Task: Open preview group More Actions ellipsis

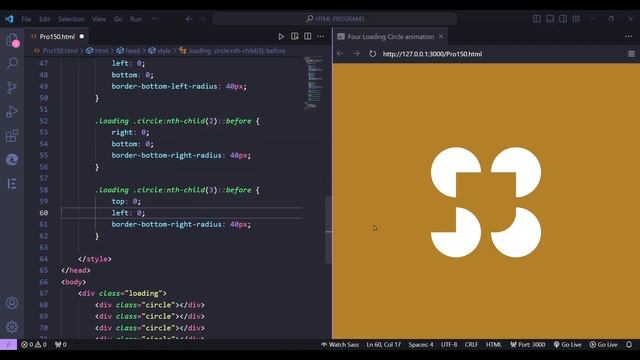Action: pos(628,36)
